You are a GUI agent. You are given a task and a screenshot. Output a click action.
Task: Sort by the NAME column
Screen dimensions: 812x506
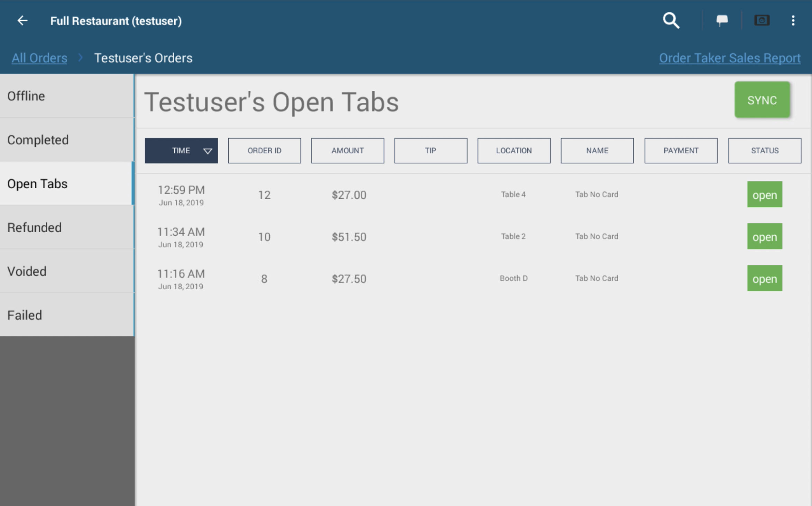[x=597, y=151]
